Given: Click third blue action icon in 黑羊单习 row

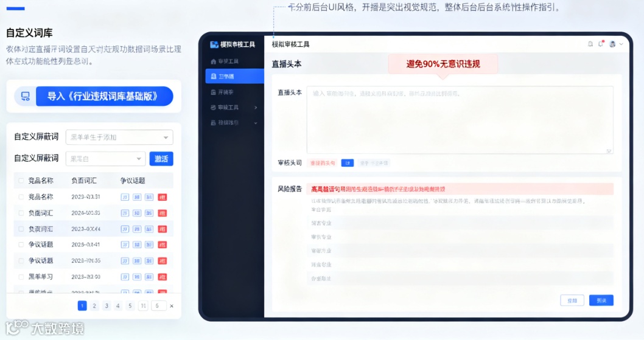Looking at the screenshot, I should click(149, 277).
